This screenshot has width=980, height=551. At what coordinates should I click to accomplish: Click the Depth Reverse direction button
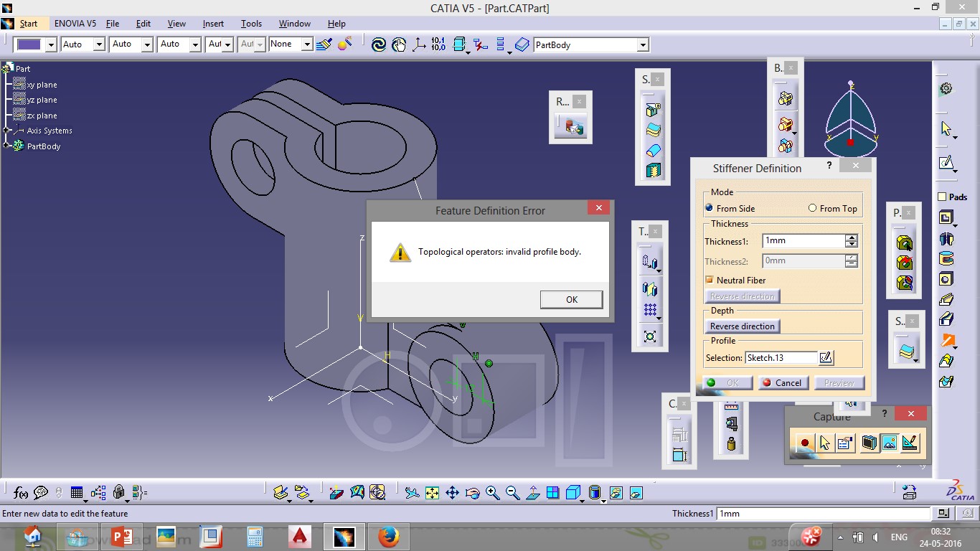pos(742,326)
